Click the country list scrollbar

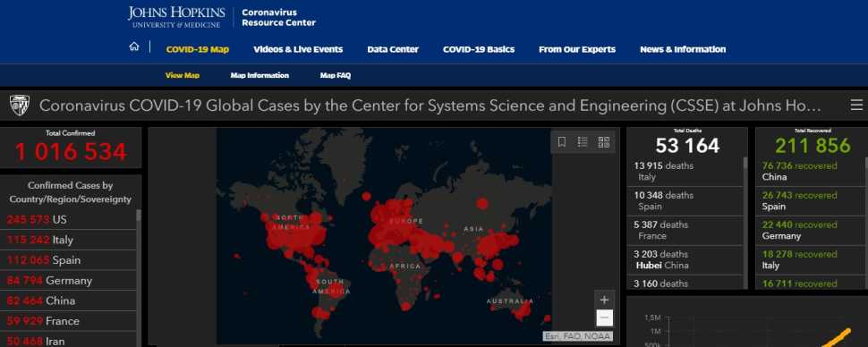pos(139,276)
